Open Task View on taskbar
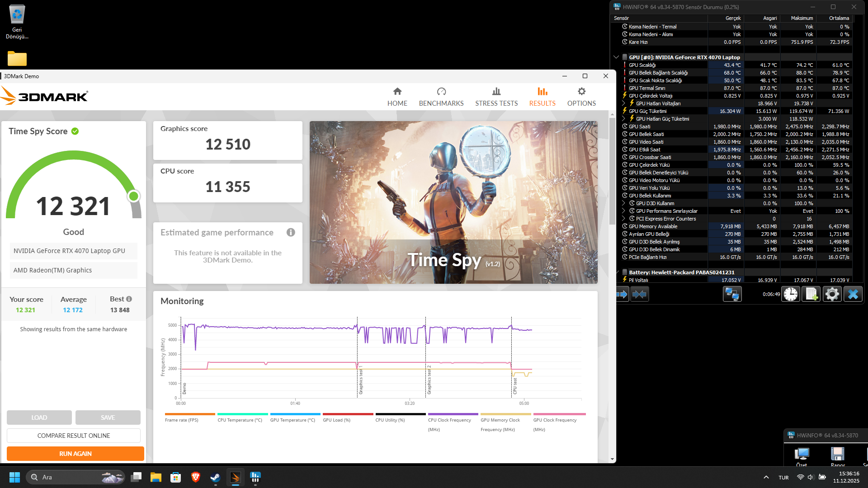868x488 pixels. [136, 477]
